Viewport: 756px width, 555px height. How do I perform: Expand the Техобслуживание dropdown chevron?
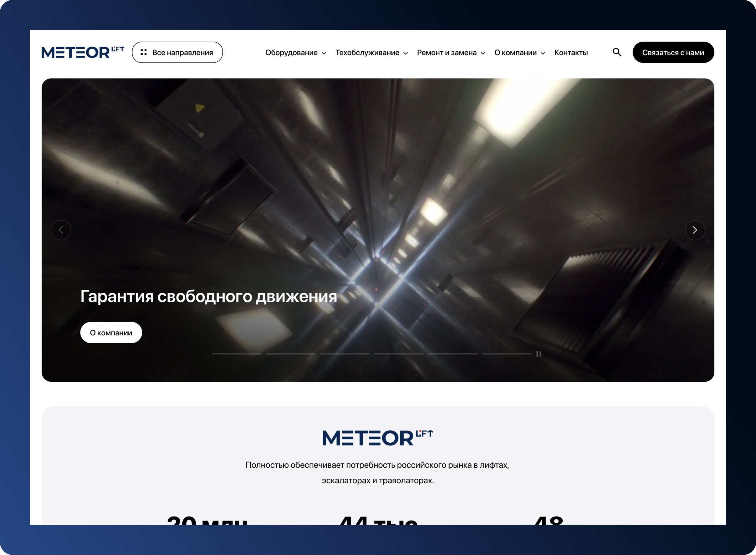(406, 53)
